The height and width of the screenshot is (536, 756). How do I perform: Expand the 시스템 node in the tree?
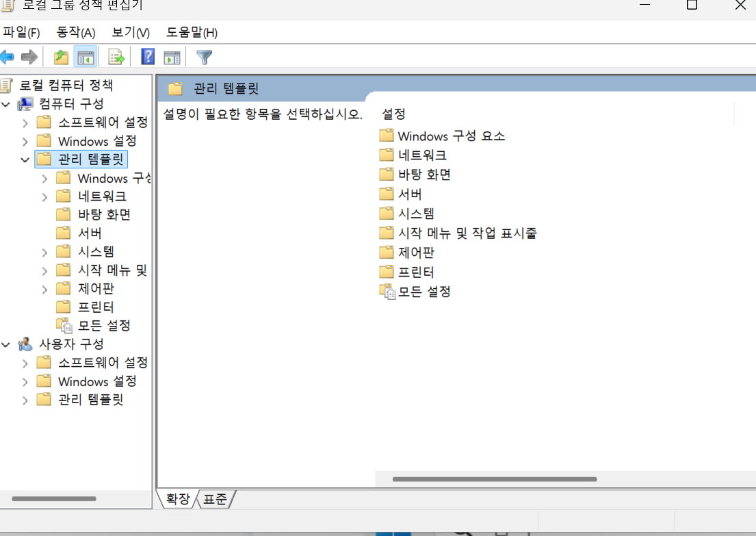(x=44, y=251)
